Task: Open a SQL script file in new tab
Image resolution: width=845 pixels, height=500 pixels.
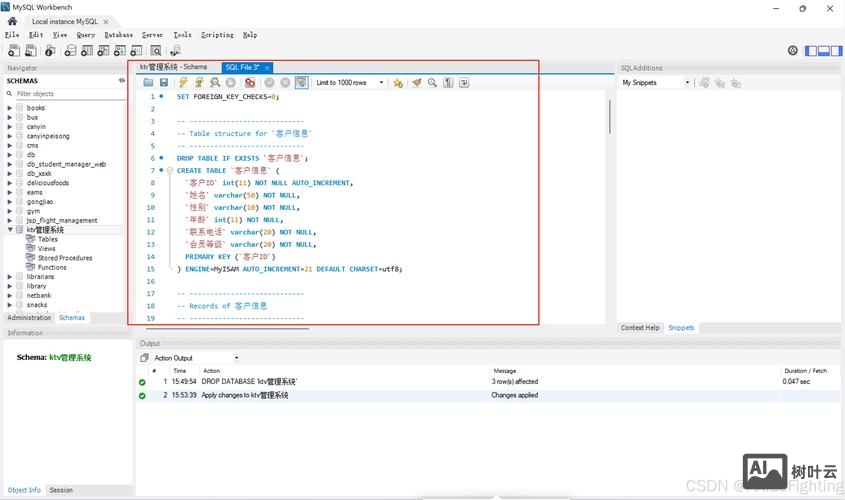Action: click(31, 51)
